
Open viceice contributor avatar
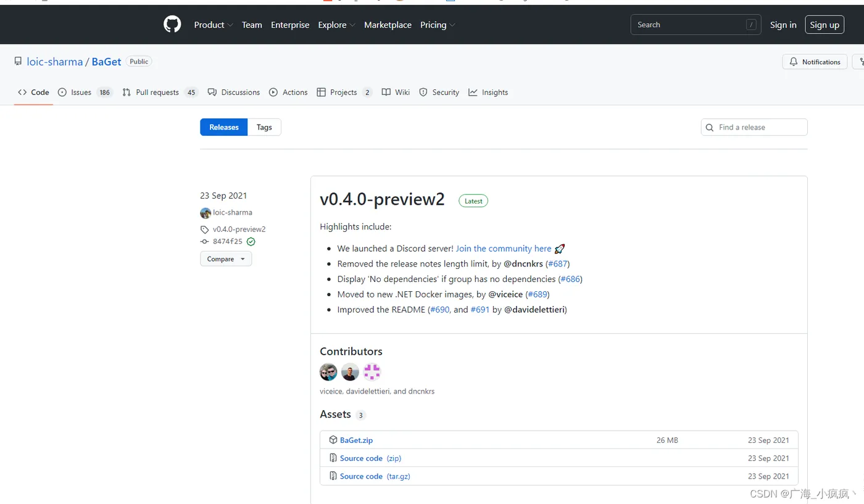(328, 372)
